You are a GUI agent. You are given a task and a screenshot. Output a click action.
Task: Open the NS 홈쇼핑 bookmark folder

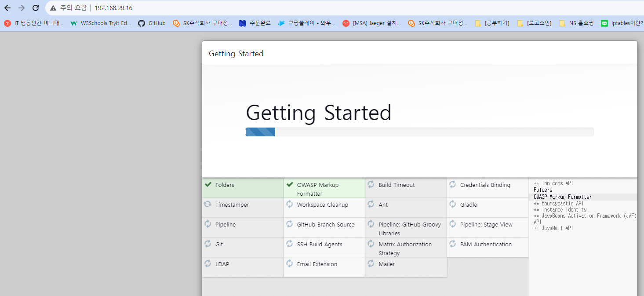576,23
